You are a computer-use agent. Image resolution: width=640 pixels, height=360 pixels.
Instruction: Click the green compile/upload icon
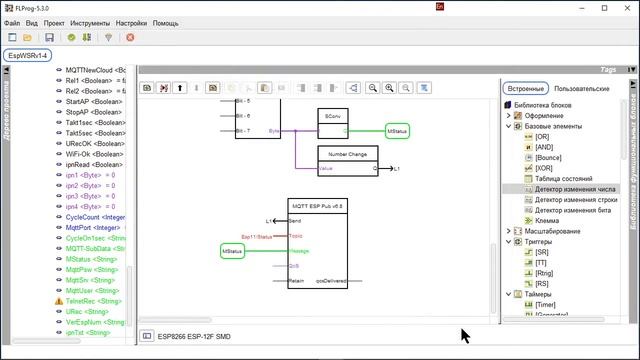(x=87, y=38)
